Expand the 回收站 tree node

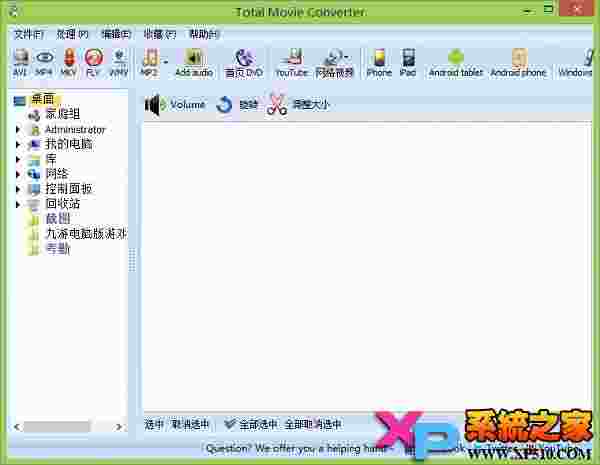tap(18, 204)
